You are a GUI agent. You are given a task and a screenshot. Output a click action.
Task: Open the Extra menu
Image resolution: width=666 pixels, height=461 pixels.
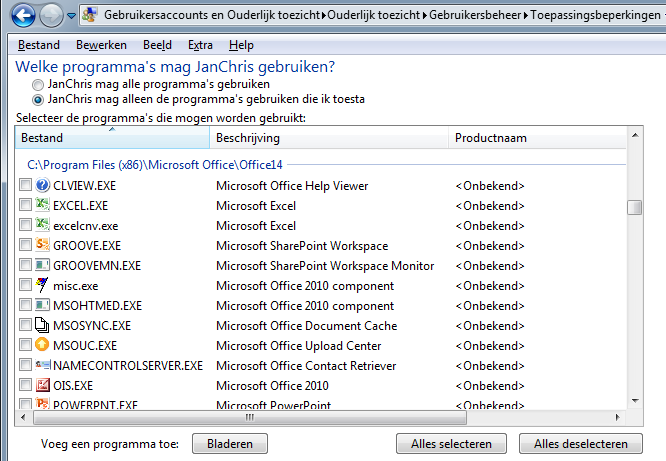200,45
